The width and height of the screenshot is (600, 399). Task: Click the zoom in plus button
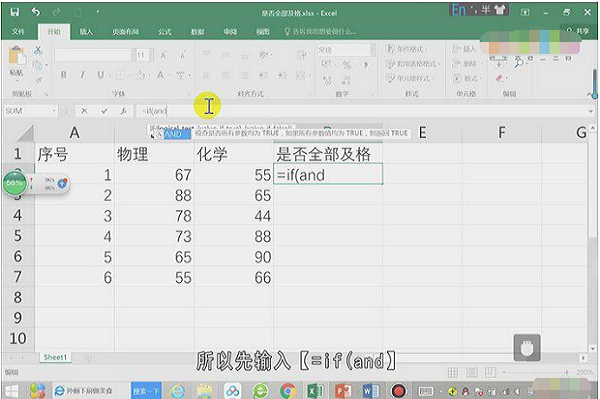[566, 372]
